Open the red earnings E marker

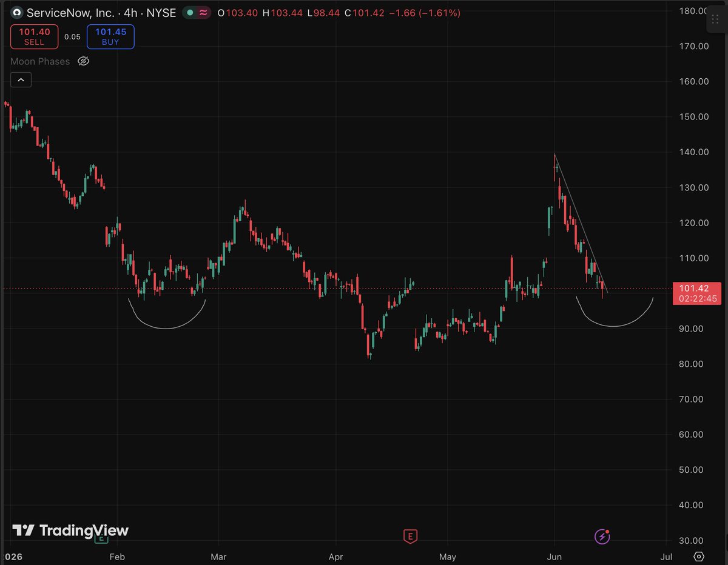click(411, 536)
